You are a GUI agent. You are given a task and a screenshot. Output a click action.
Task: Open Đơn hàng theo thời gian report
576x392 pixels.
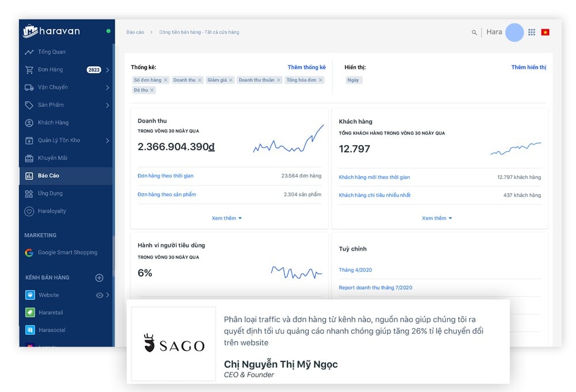[165, 176]
